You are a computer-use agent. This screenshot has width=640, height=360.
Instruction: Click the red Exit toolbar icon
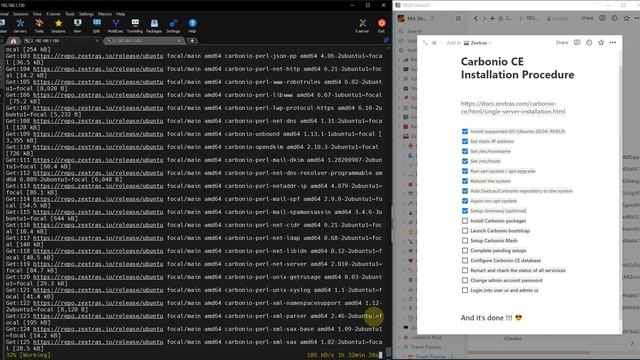point(381,26)
